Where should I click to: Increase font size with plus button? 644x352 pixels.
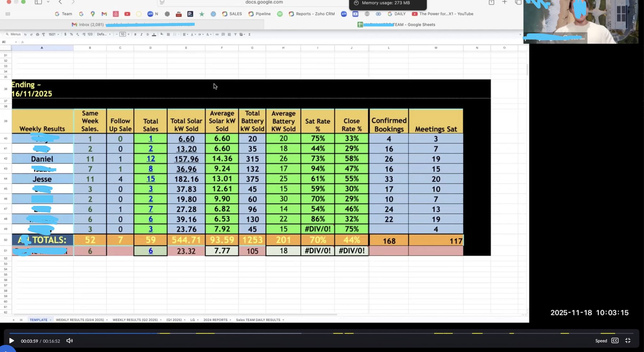coord(128,34)
